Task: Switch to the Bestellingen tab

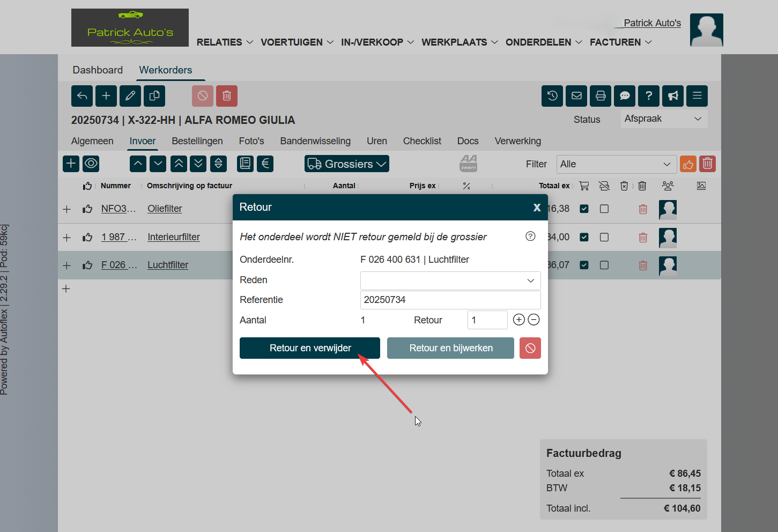Action: 197,141
